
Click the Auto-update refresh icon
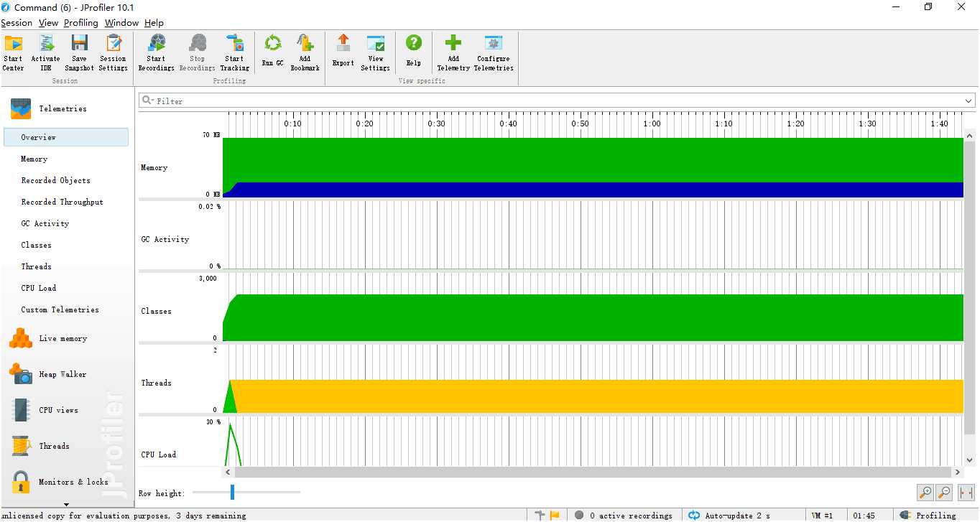coord(694,515)
